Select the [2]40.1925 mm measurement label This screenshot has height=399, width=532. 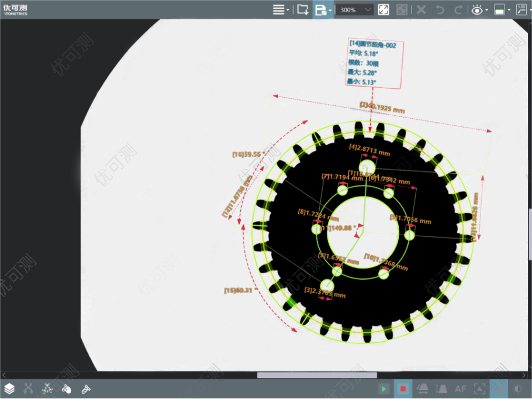click(x=382, y=108)
